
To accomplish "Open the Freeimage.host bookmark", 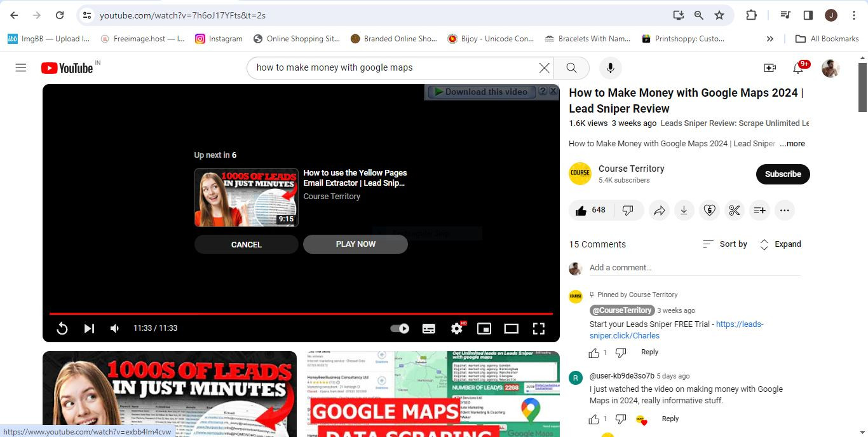I will point(142,39).
